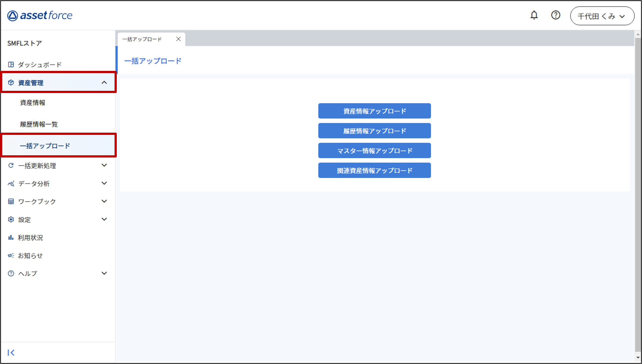This screenshot has height=364, width=642.
Task: Collapse the 資産管理 menu chevron
Action: point(104,82)
